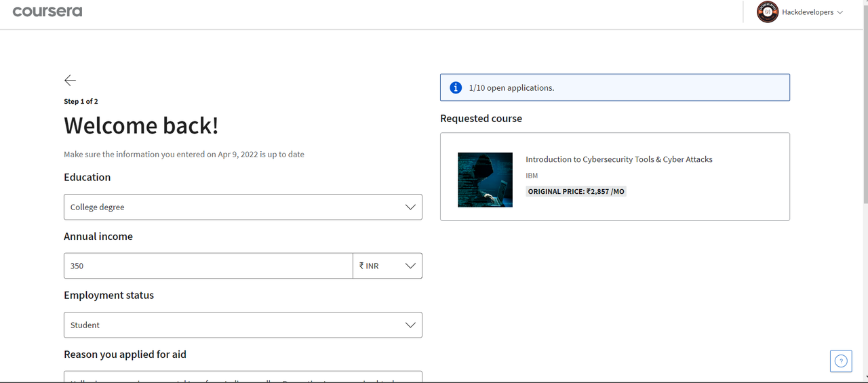868x383 pixels.
Task: Click the 1/10 open applications text
Action: [x=511, y=88]
